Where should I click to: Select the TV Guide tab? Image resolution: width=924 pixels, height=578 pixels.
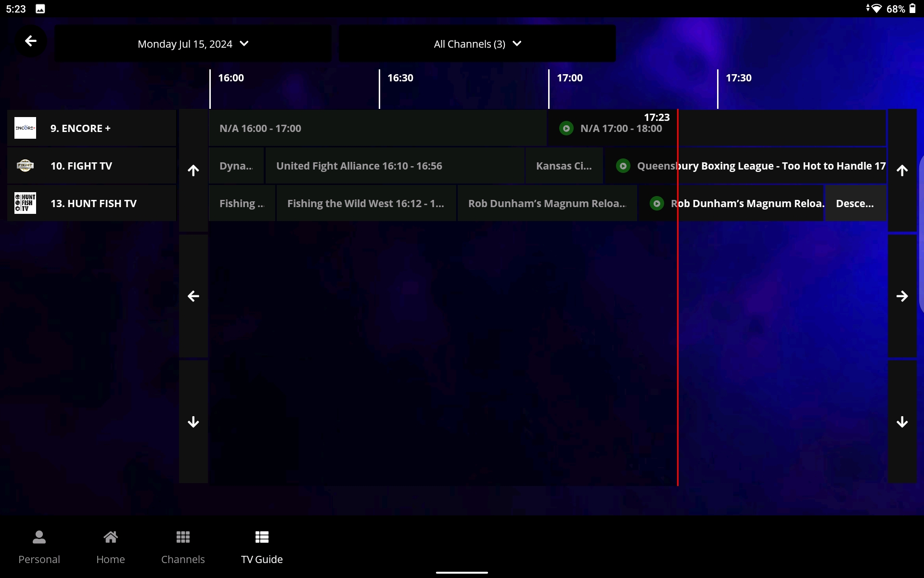262,547
